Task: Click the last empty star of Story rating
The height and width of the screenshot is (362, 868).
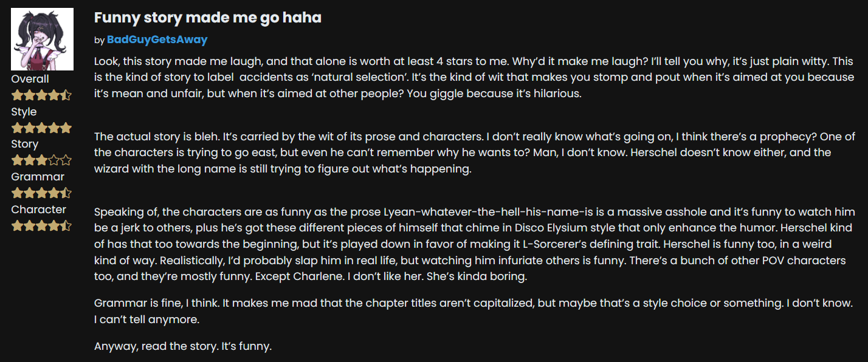Action: pos(66,160)
